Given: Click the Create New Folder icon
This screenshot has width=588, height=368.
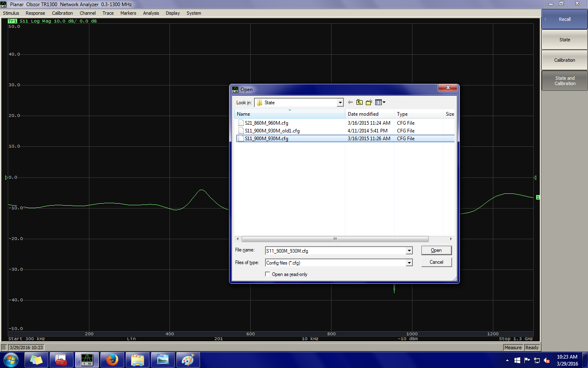Looking at the screenshot, I should point(369,103).
